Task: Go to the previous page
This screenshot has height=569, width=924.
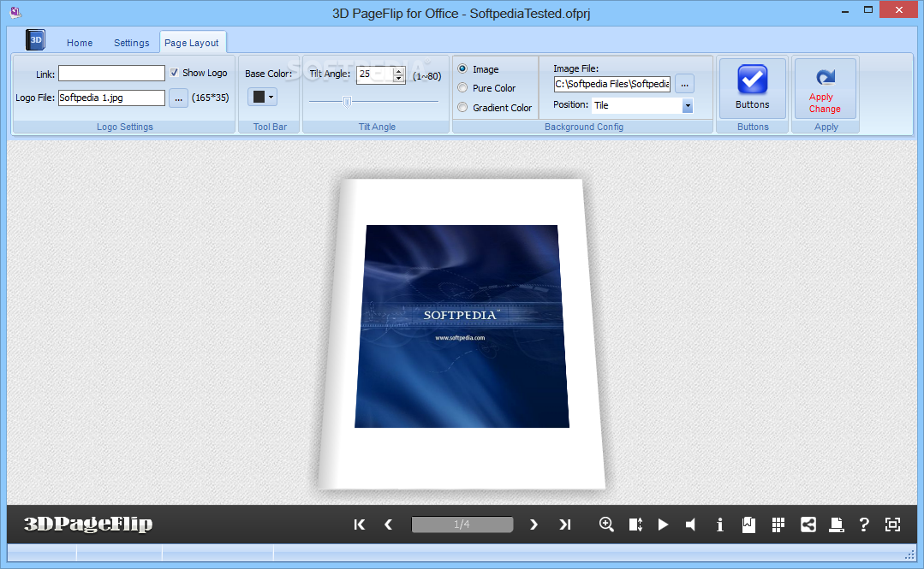Action: [x=388, y=525]
